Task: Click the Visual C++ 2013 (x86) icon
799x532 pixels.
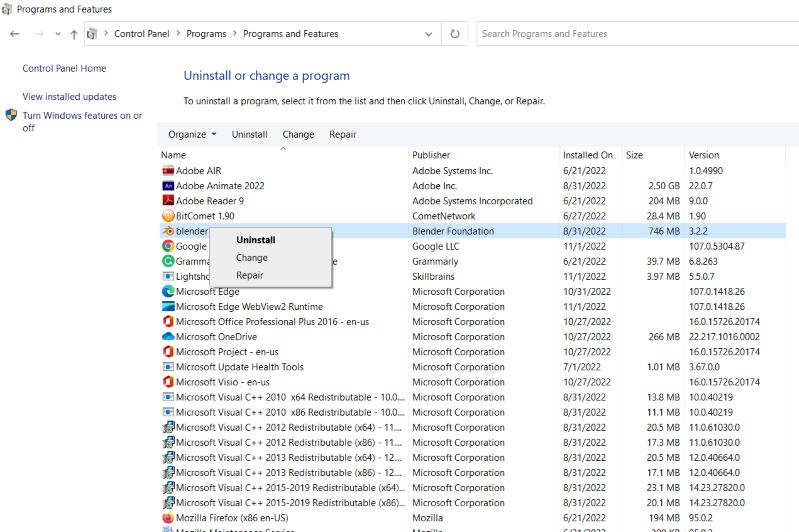Action: (x=168, y=472)
